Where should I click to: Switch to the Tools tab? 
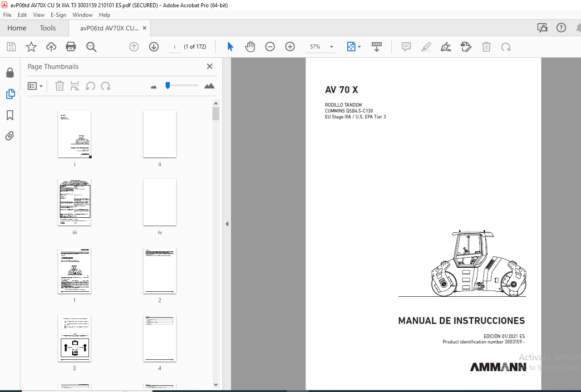48,28
